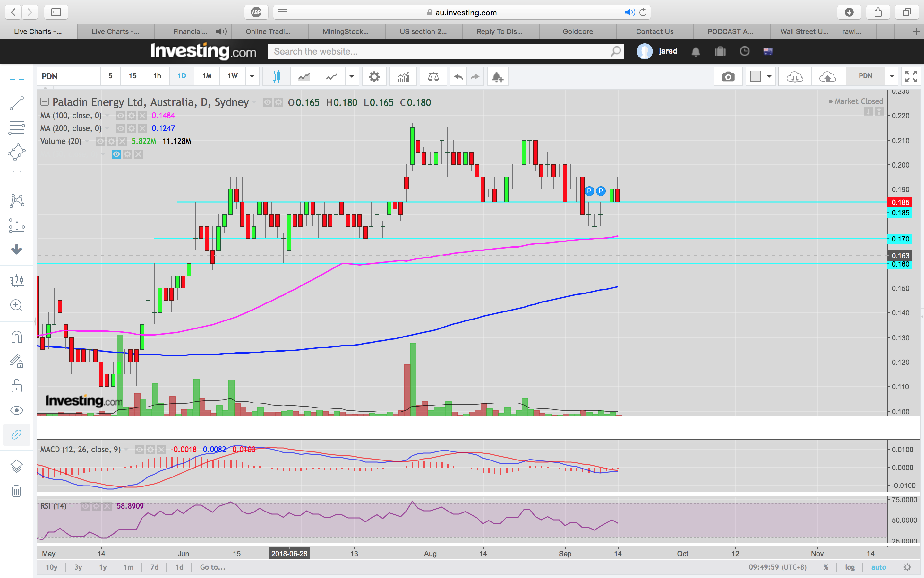Switch to the Contact Us browser tab
924x578 pixels.
coord(654,31)
